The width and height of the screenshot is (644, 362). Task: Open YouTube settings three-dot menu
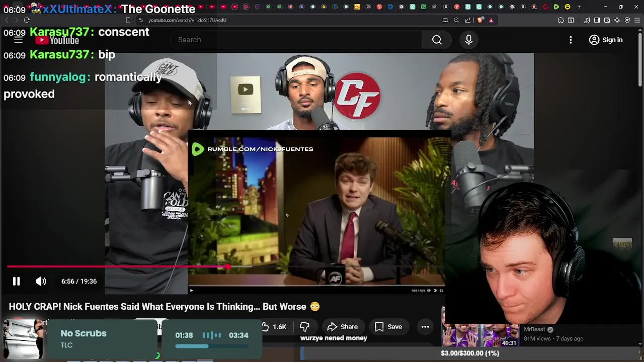[571, 40]
